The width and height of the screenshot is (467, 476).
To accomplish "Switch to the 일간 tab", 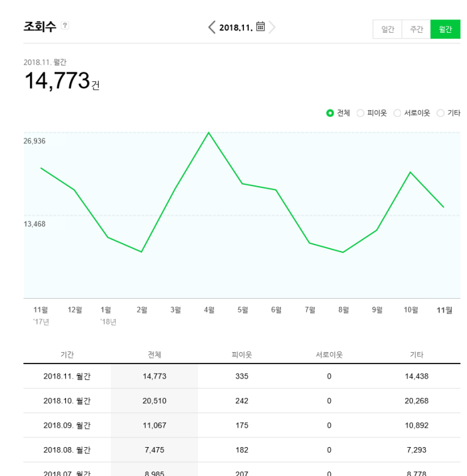I will pos(388,29).
